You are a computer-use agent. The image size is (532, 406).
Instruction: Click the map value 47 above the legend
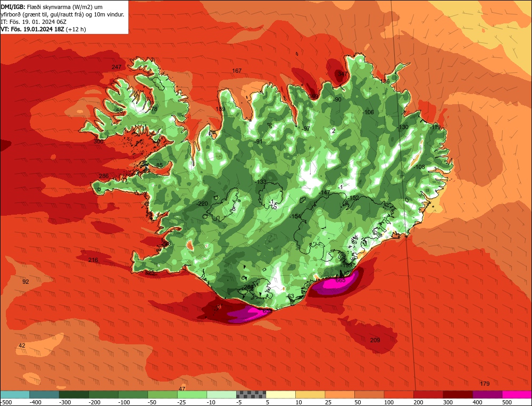[x=182, y=388]
